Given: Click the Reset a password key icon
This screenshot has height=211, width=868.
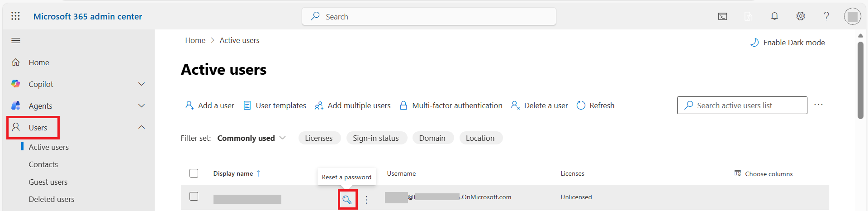Looking at the screenshot, I should [x=347, y=200].
